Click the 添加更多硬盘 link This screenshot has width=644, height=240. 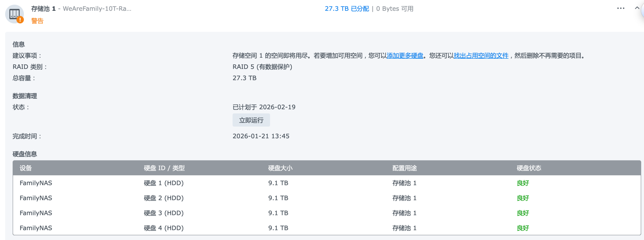[x=405, y=56]
